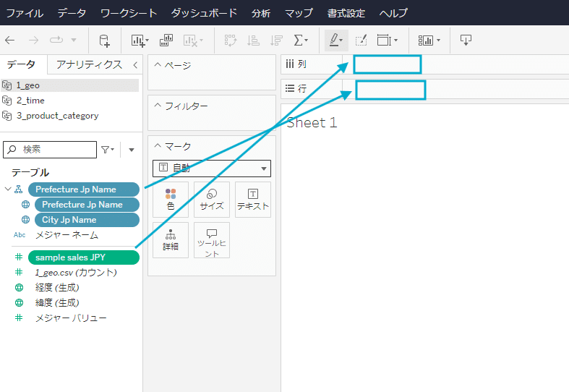Click the 検索 field search box
This screenshot has width=569, height=392.
click(x=50, y=150)
